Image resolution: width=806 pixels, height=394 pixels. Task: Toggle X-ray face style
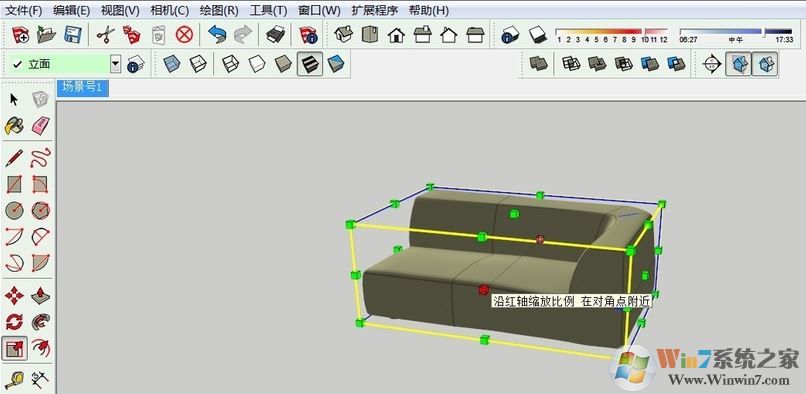pyautogui.click(x=172, y=64)
